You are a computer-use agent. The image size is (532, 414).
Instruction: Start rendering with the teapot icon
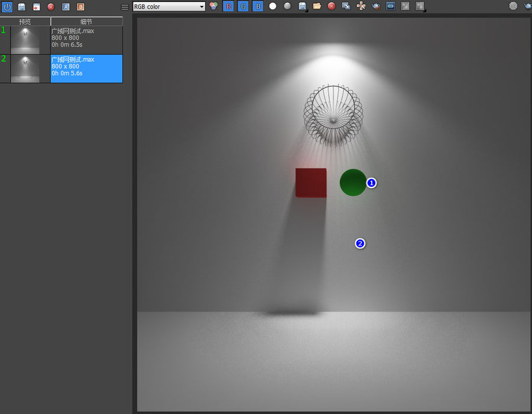pyautogui.click(x=528, y=6)
